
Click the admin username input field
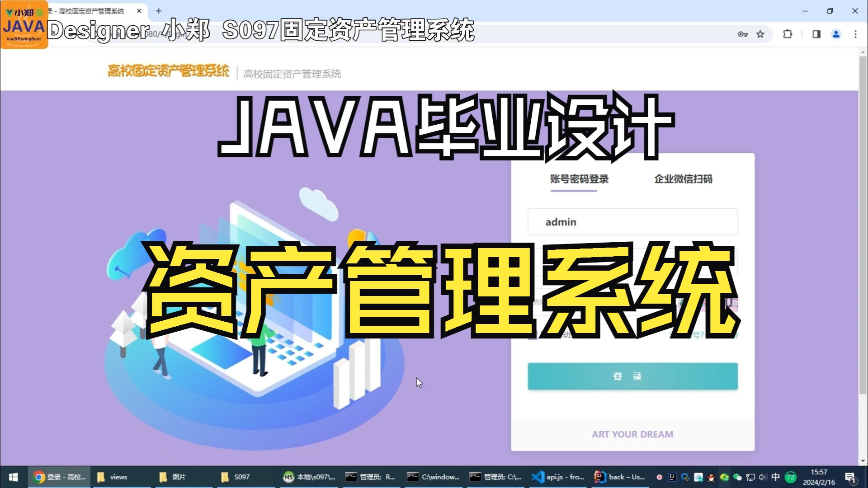tap(632, 222)
